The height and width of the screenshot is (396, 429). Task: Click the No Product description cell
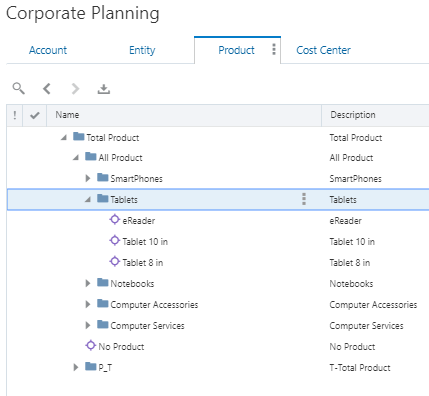(352, 347)
